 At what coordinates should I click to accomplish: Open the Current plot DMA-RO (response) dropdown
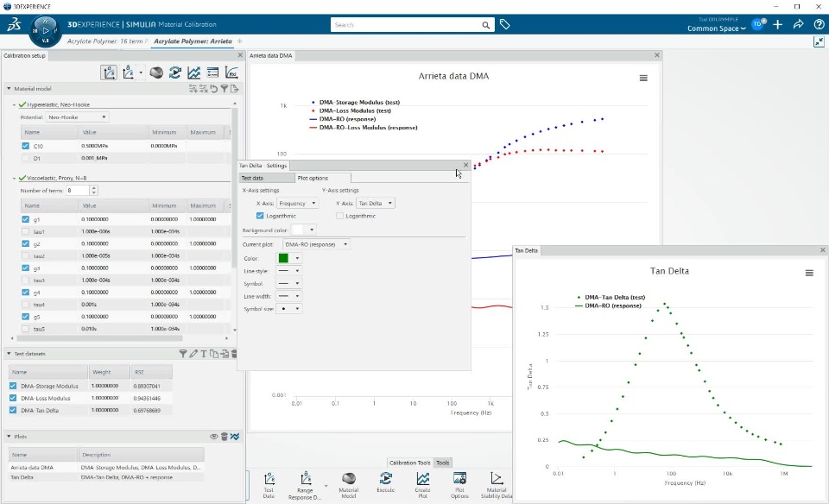point(316,244)
